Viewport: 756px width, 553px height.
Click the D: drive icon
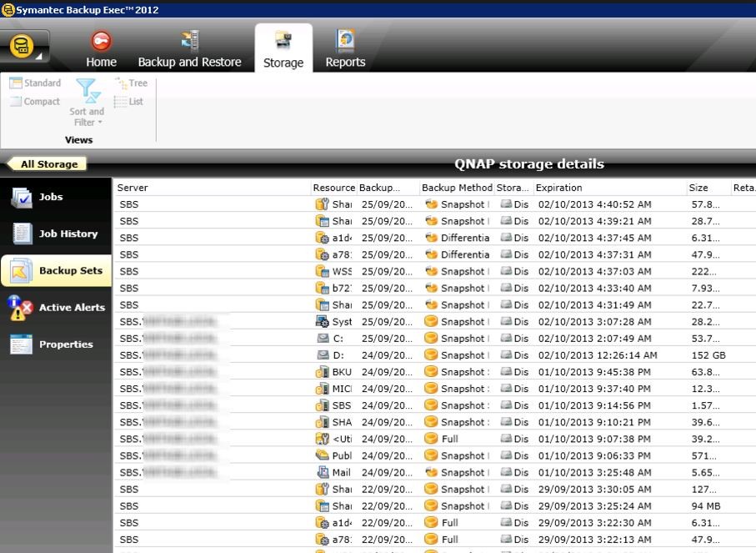[323, 355]
